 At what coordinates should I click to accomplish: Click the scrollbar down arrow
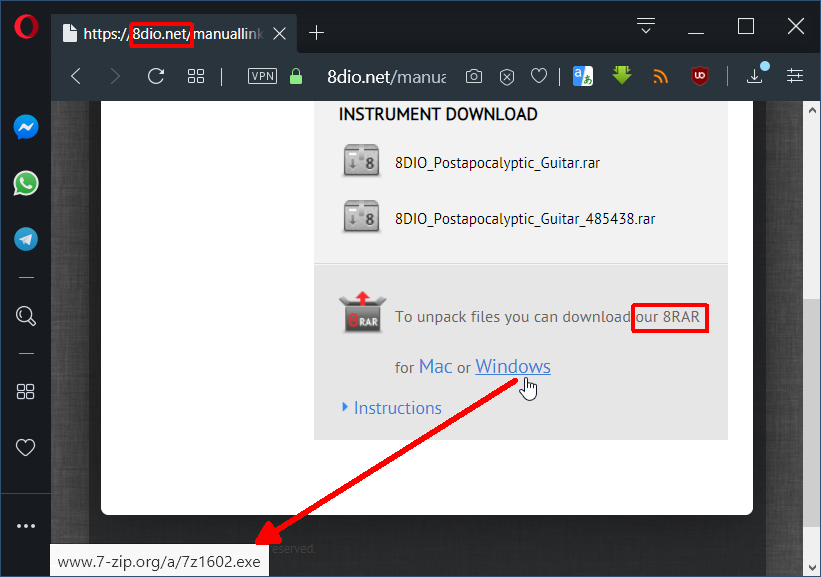point(812,568)
